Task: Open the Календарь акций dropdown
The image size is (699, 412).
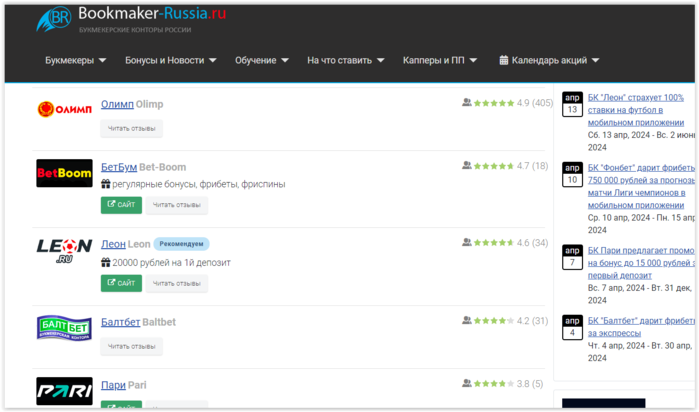Action: click(549, 60)
